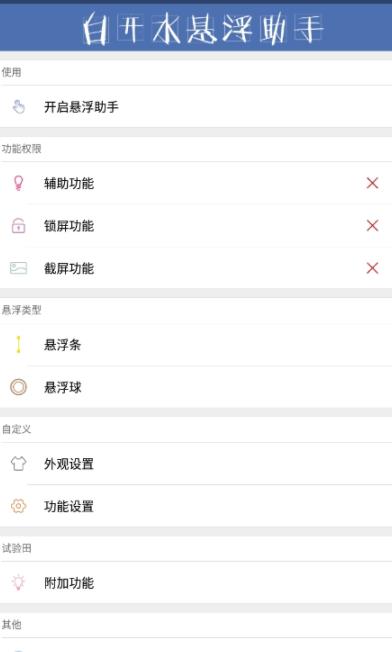Tap the 白开水悬浮助手 title banner
Viewport: 392px width, 652px height.
pos(203,29)
